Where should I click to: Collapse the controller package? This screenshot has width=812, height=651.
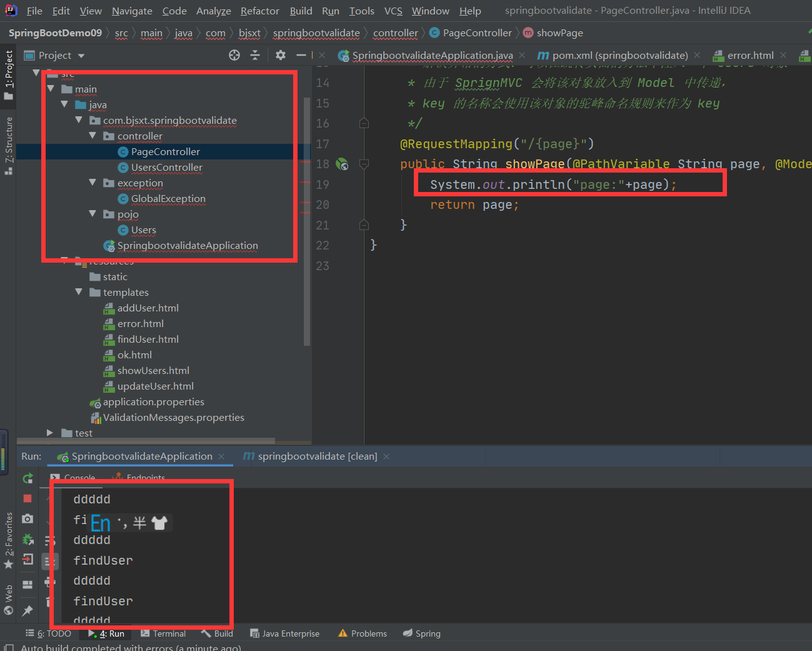[93, 136]
